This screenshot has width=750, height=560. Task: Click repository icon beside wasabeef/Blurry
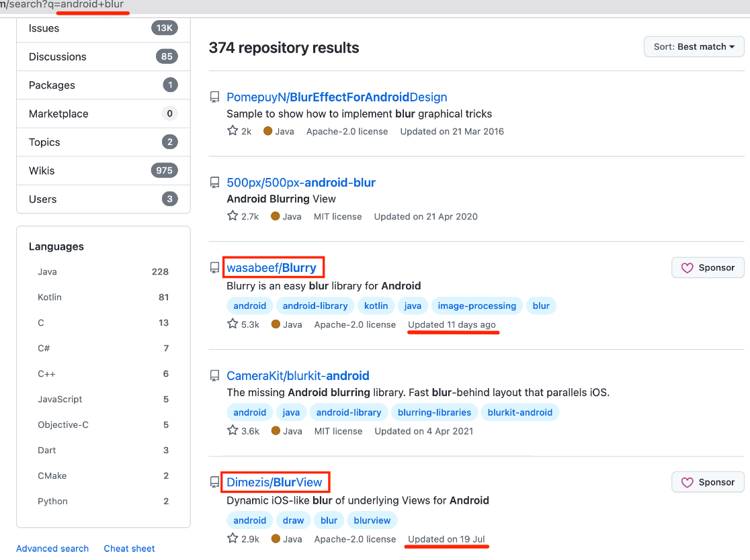click(x=215, y=268)
